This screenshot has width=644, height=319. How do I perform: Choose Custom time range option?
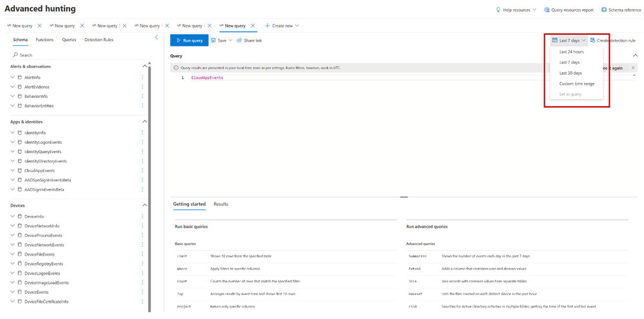576,84
